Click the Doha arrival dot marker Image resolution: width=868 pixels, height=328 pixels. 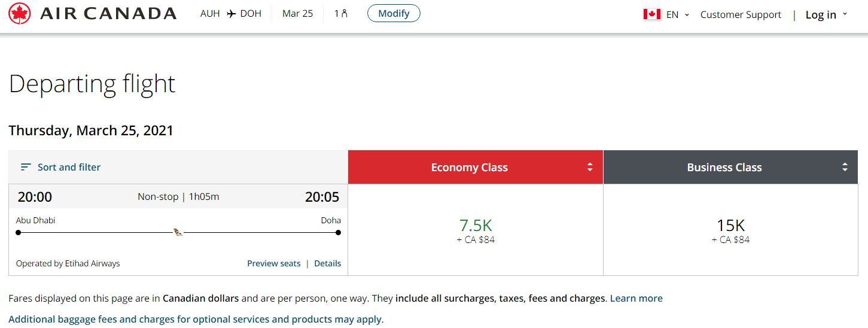338,232
